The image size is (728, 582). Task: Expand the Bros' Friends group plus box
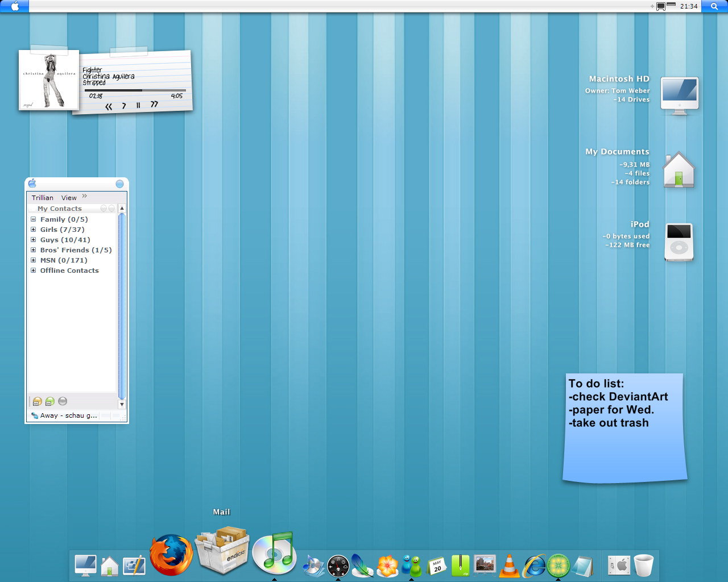[33, 250]
